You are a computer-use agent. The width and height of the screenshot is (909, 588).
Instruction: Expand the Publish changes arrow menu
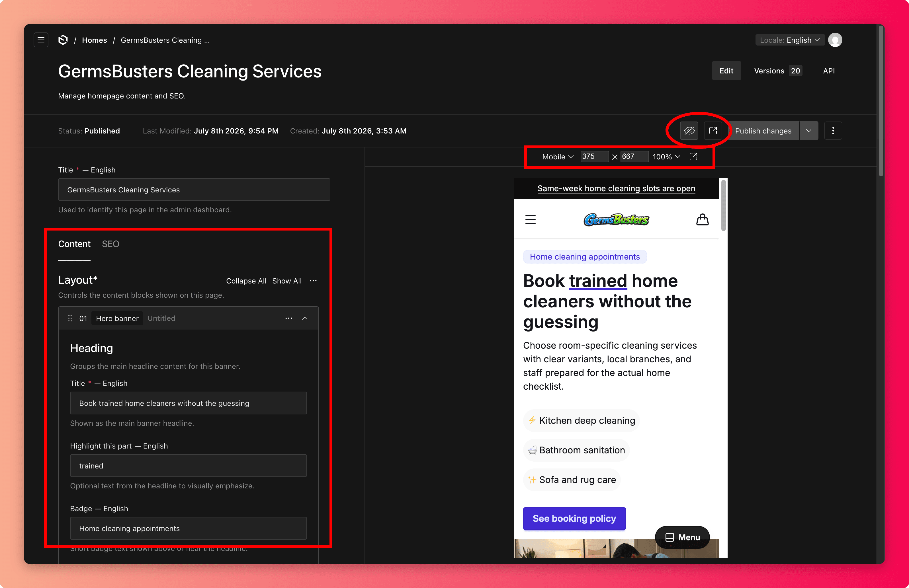tap(808, 131)
